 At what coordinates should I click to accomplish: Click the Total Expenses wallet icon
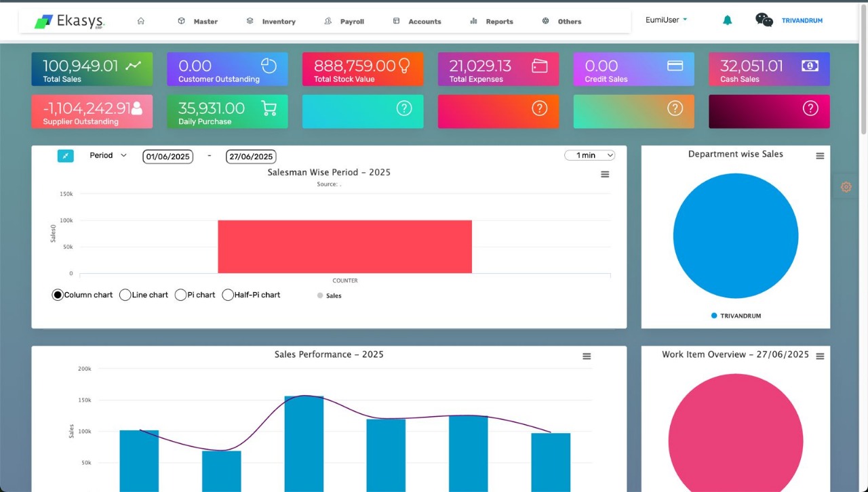540,65
